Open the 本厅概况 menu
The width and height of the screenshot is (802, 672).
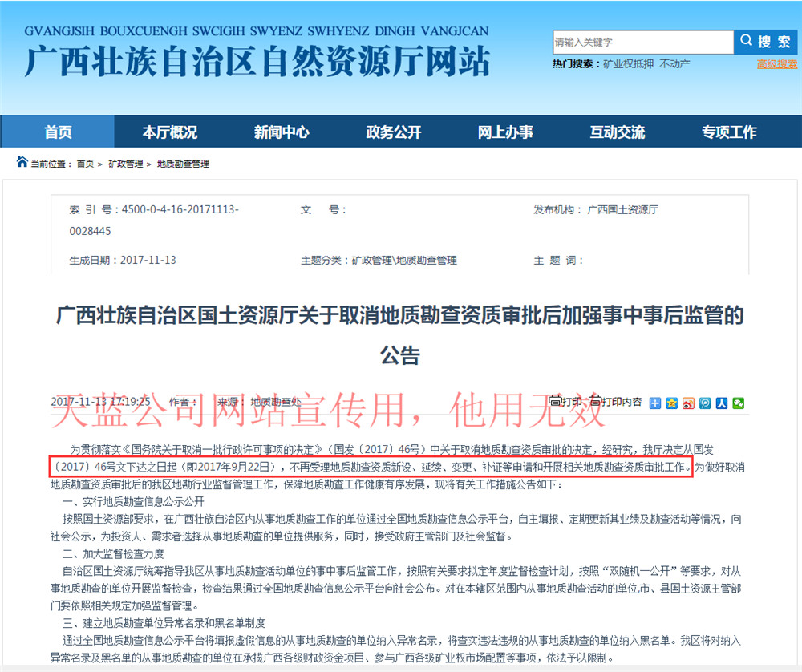coord(170,132)
